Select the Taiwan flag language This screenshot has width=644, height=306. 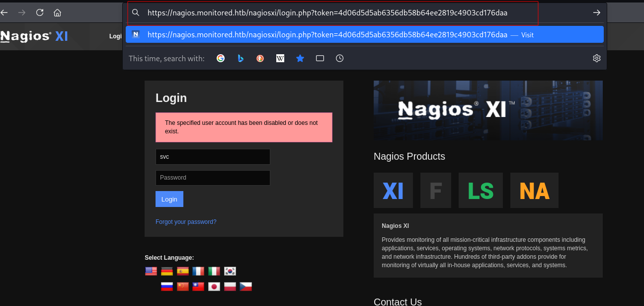click(198, 287)
